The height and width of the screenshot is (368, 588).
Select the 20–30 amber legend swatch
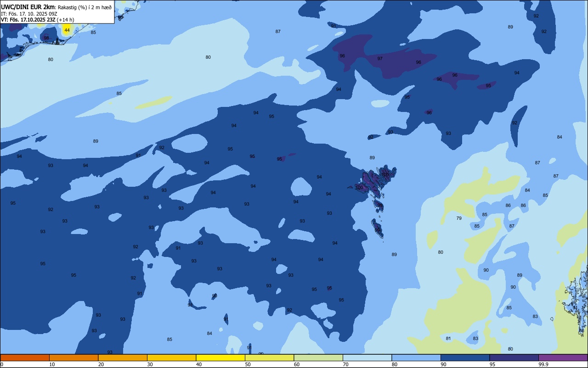point(123,357)
